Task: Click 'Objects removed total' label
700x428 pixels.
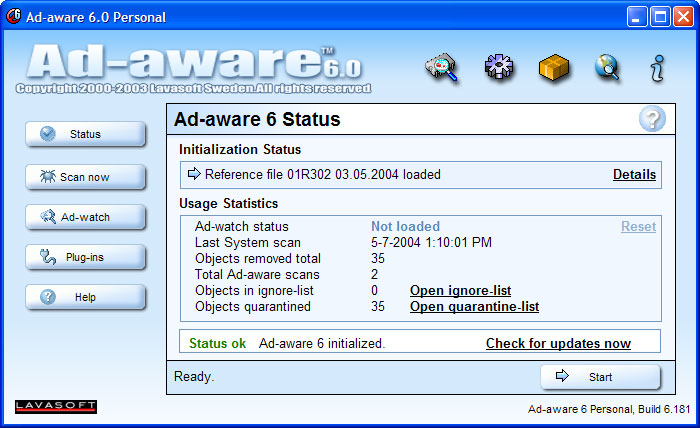Action: pos(258,258)
